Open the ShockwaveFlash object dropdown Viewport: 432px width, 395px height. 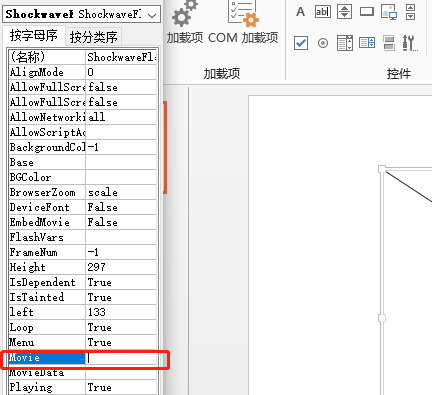152,15
